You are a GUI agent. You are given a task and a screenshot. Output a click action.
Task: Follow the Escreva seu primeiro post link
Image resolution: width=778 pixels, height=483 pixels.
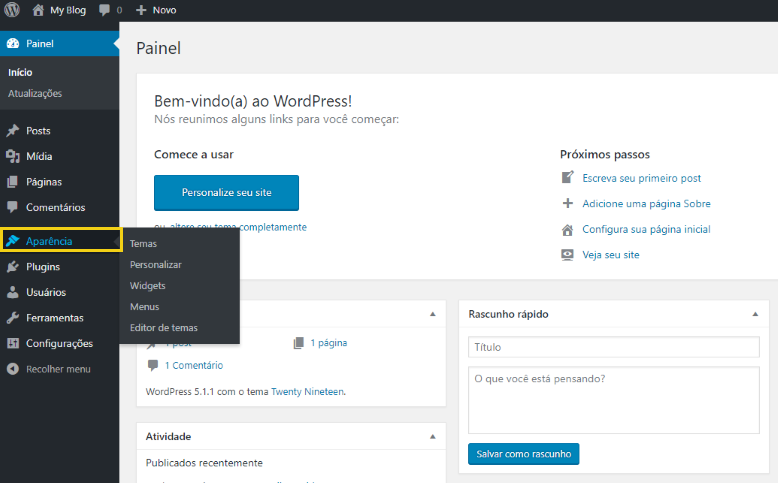[x=642, y=178]
